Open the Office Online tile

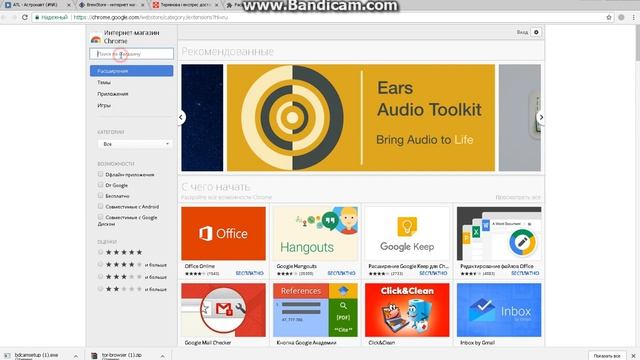click(x=223, y=233)
